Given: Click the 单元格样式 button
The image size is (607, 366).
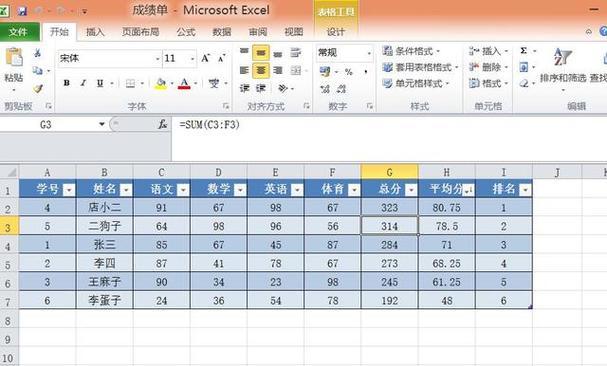Looking at the screenshot, I should (x=416, y=83).
